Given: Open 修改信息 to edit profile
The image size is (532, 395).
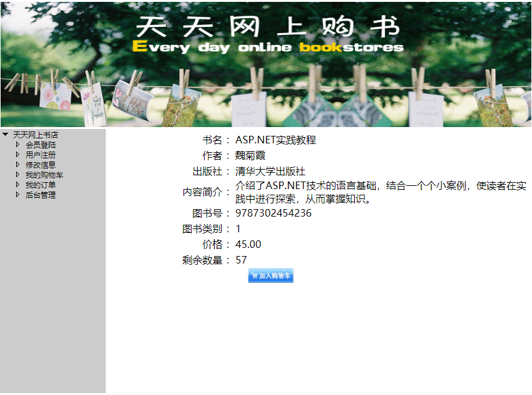Looking at the screenshot, I should [x=41, y=165].
